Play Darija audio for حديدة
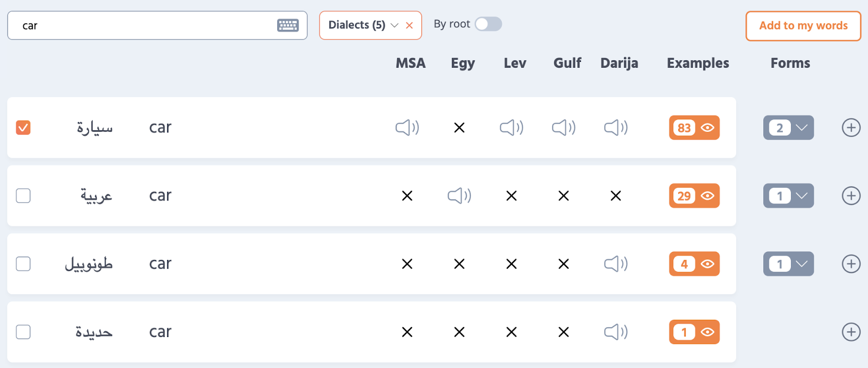868x368 pixels. pyautogui.click(x=616, y=332)
